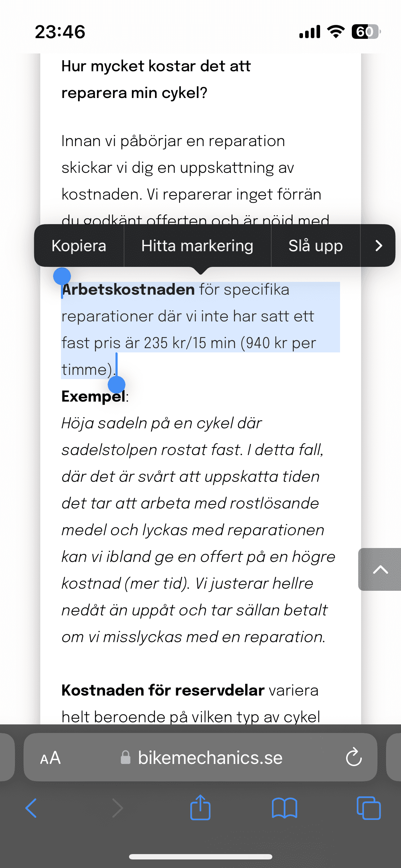Tap the bold heading Kostnaden för reservdelar
The height and width of the screenshot is (868, 401).
click(x=163, y=691)
